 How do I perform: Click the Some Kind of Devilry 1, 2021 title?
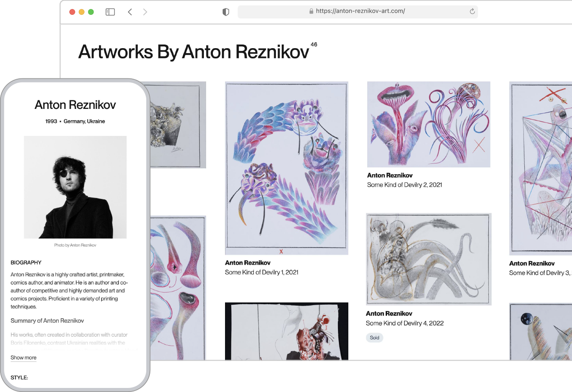[261, 272]
